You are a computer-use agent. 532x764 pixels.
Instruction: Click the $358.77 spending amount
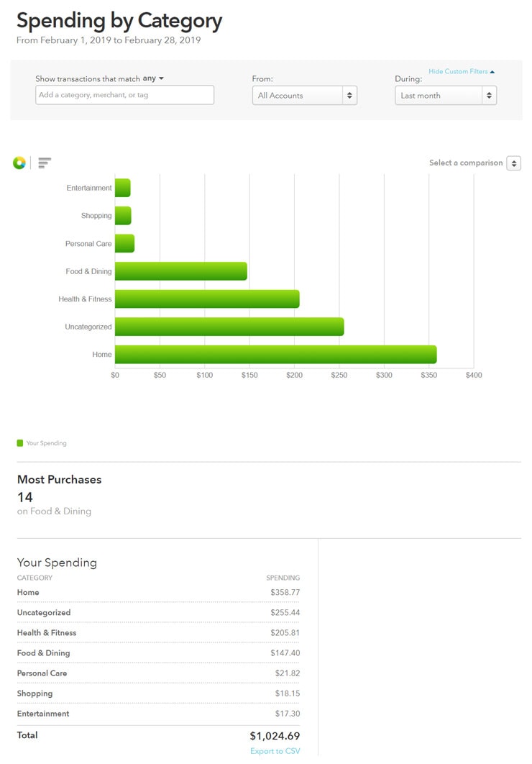(x=285, y=593)
